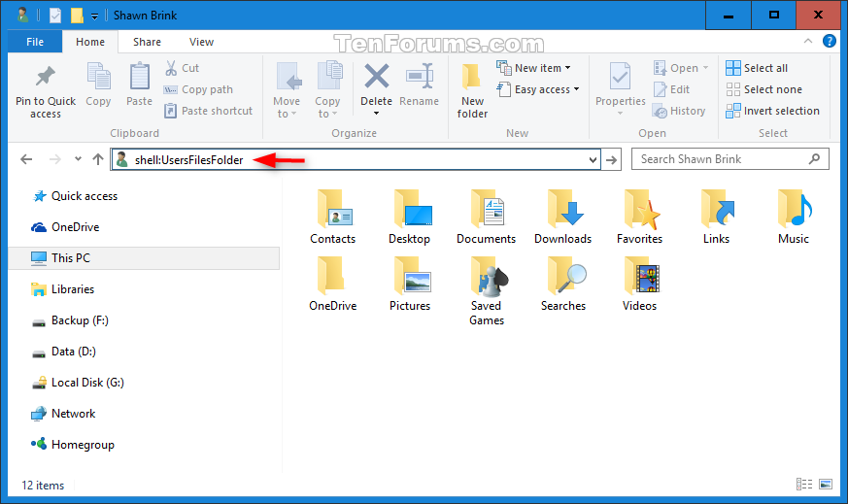Image resolution: width=848 pixels, height=504 pixels.
Task: Open the Delete dropdown arrow
Action: coord(377,114)
